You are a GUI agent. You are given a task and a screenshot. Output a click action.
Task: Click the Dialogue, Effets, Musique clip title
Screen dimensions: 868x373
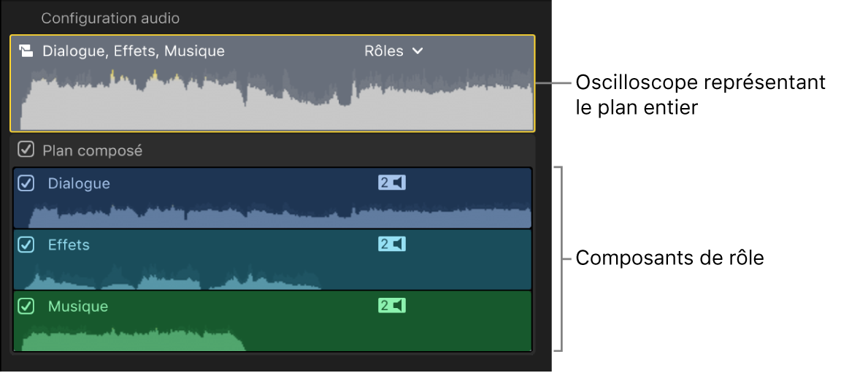tap(134, 51)
